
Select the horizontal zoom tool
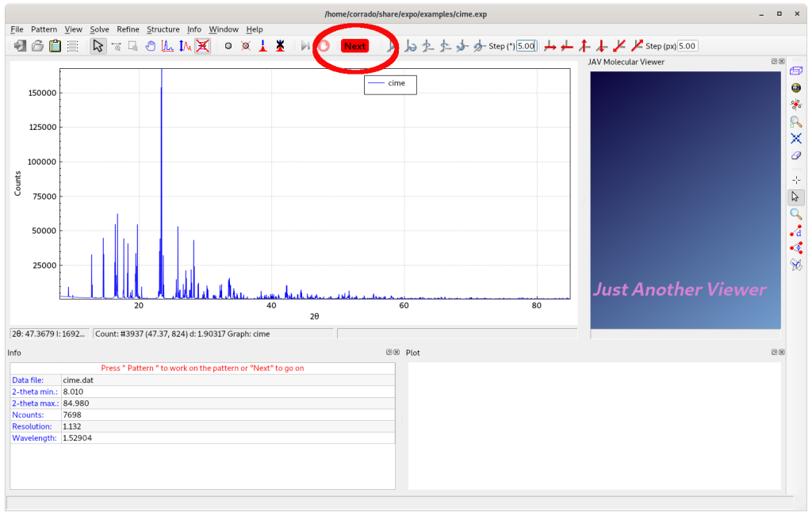[116, 46]
